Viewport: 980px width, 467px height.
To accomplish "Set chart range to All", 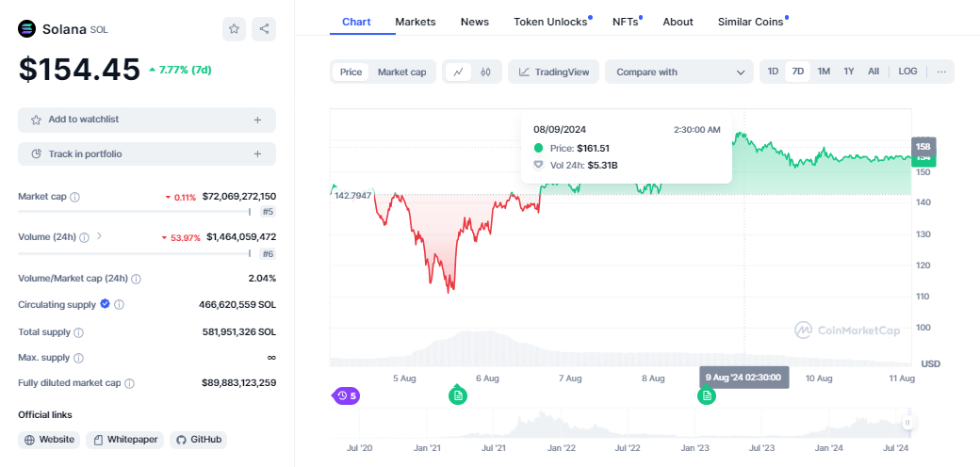I will (x=874, y=72).
